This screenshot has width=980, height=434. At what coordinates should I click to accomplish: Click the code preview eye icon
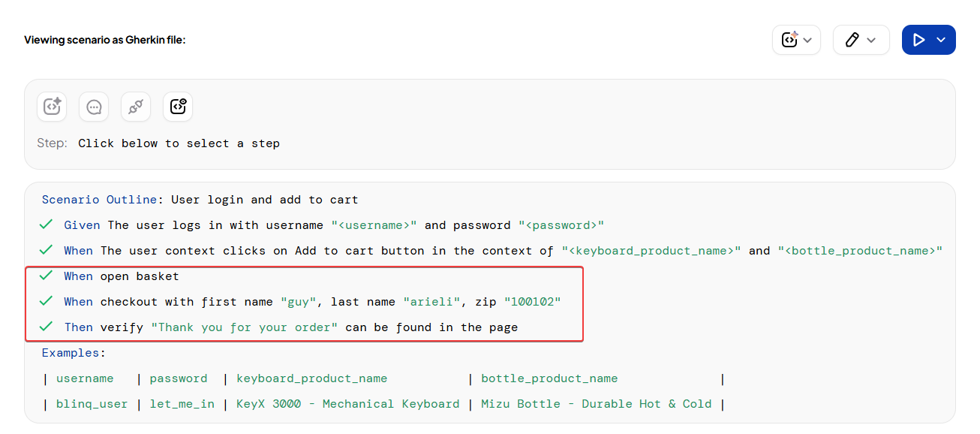178,107
